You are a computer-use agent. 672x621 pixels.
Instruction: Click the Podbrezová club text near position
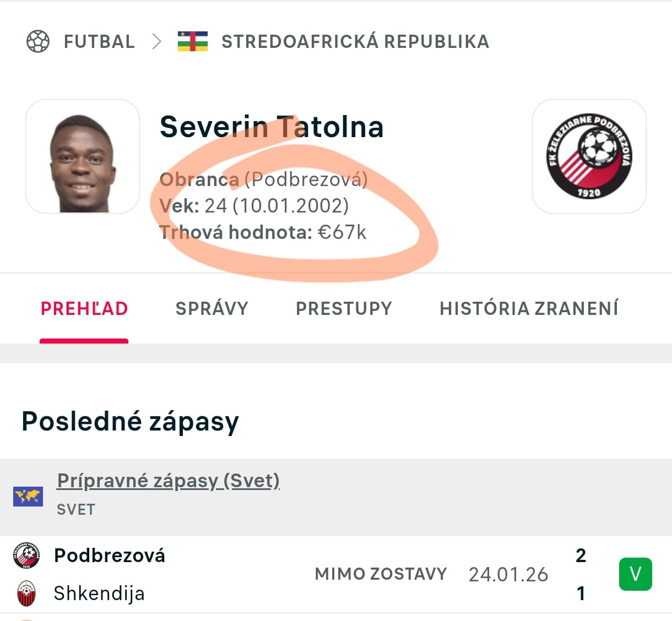tap(306, 179)
